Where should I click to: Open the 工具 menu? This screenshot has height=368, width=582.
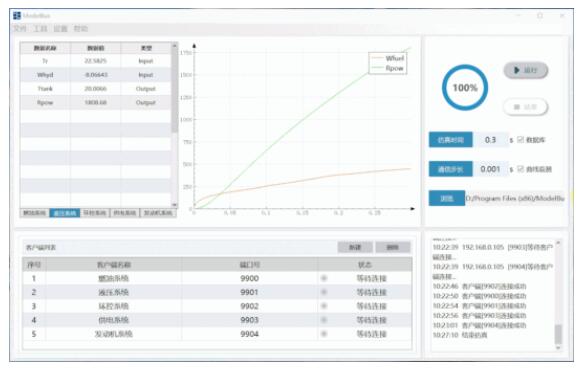point(40,29)
